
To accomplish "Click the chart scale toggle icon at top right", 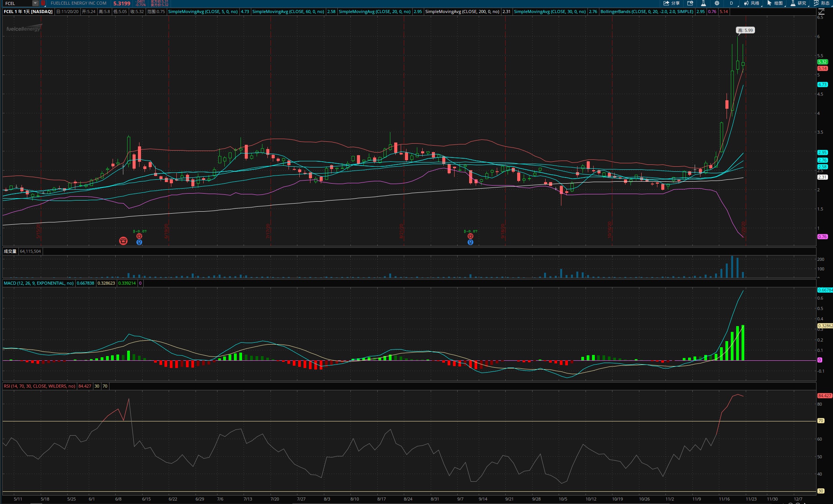I will coord(821,12).
